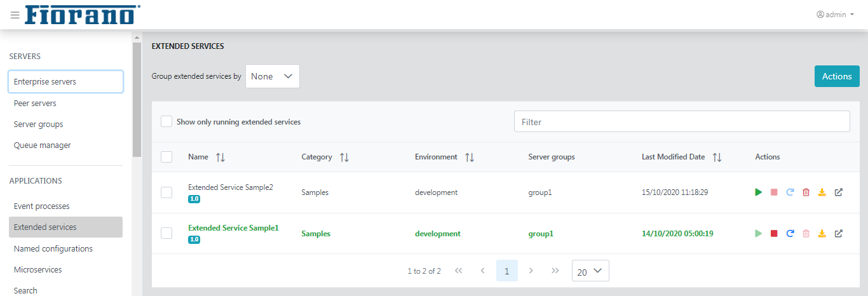Enable Show only running extended services
This screenshot has width=868, height=296.
166,121
